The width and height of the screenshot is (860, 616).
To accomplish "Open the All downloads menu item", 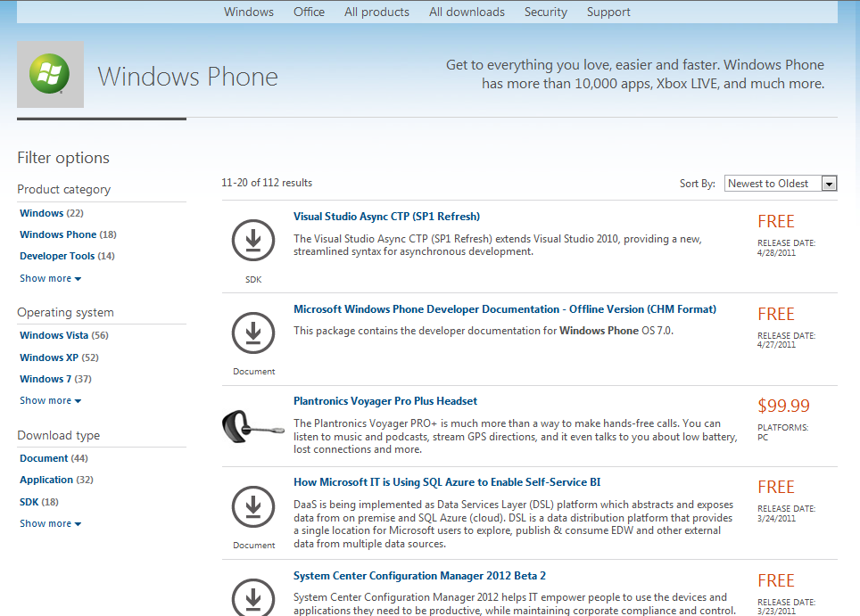I will (x=467, y=12).
